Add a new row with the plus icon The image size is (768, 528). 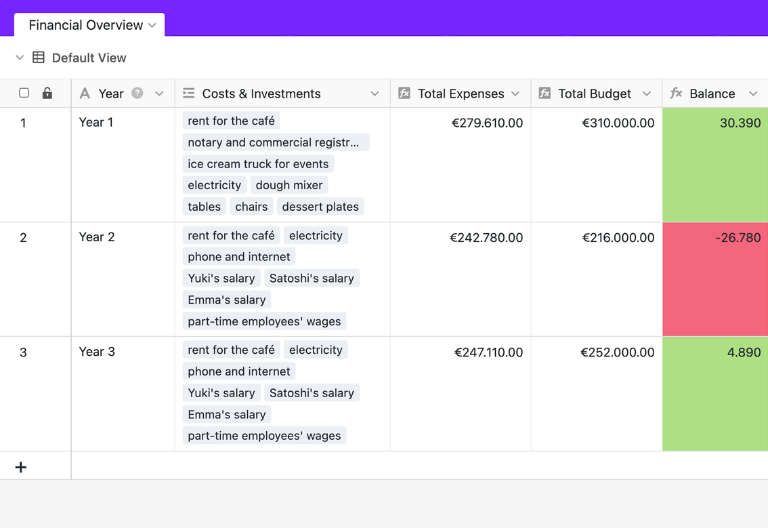point(21,467)
